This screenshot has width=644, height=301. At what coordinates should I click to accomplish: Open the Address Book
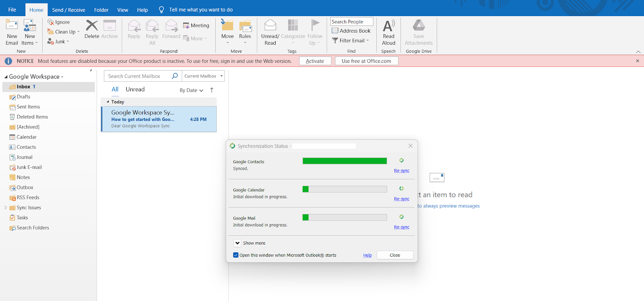click(x=351, y=31)
